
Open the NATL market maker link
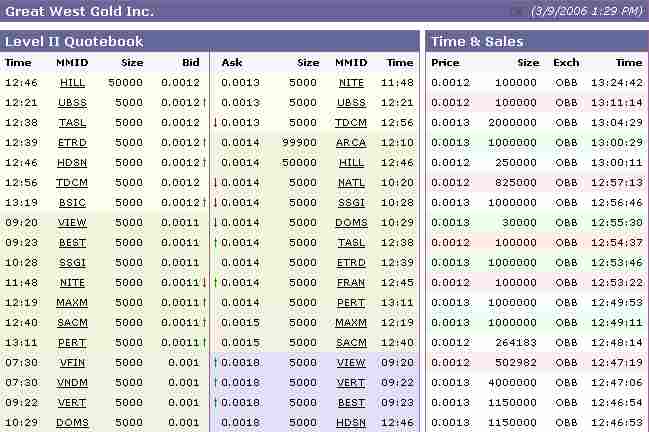[351, 183]
